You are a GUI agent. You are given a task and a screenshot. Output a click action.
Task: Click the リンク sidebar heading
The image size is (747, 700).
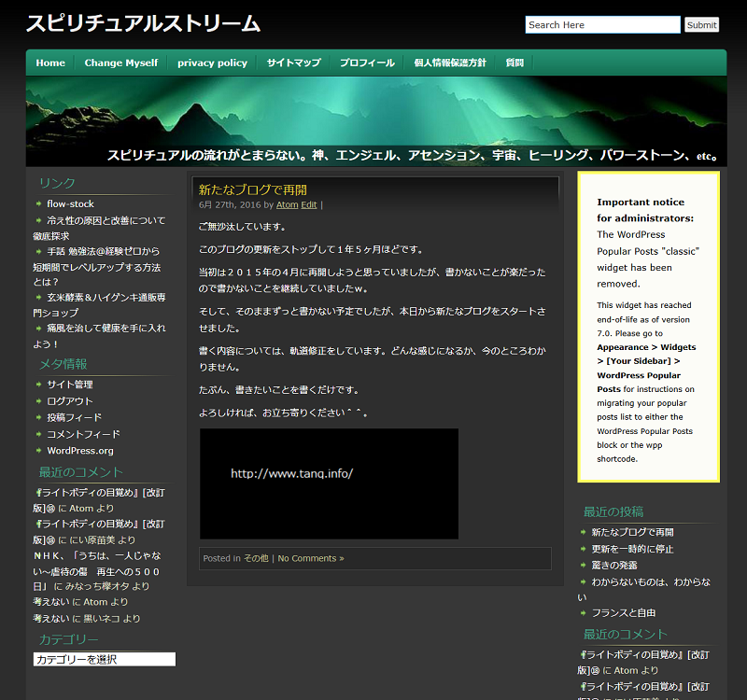click(x=57, y=183)
